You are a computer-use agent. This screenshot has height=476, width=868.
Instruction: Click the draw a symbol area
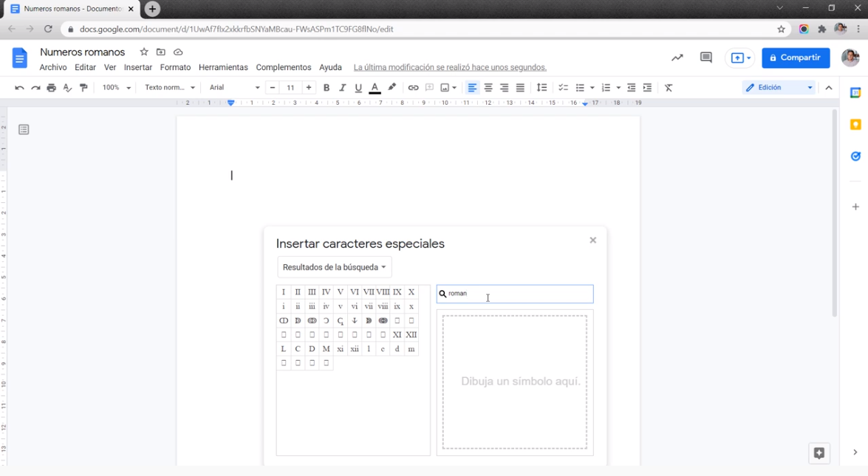(515, 382)
